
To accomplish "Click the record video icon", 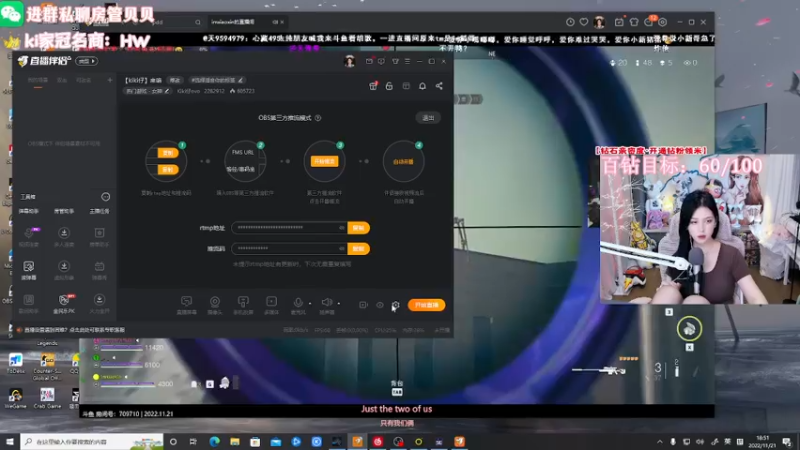I will click(x=363, y=305).
